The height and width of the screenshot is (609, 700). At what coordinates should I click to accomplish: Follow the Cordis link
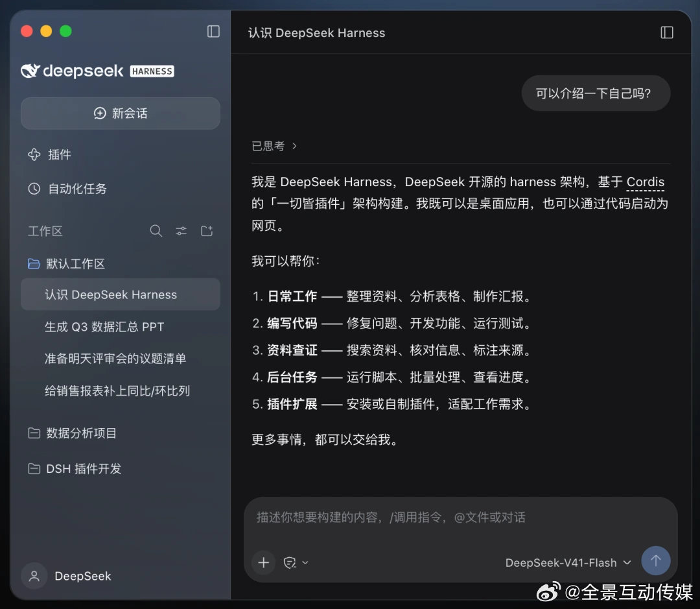(x=645, y=182)
